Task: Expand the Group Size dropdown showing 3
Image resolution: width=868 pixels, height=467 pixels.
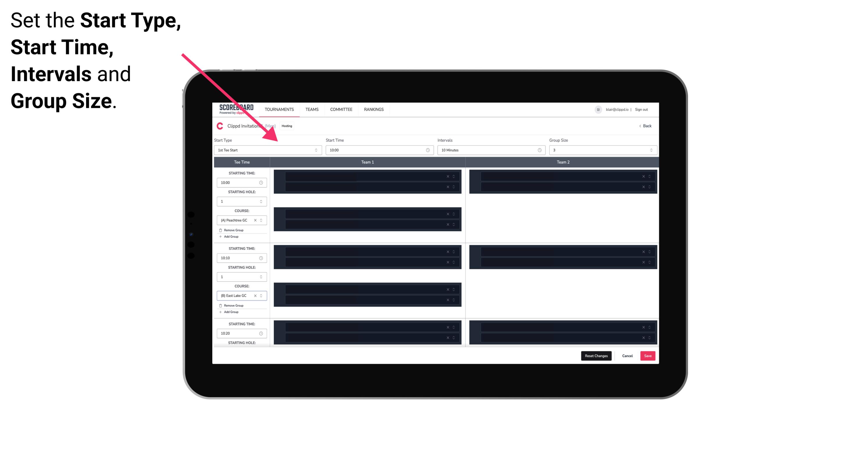Action: click(x=650, y=150)
